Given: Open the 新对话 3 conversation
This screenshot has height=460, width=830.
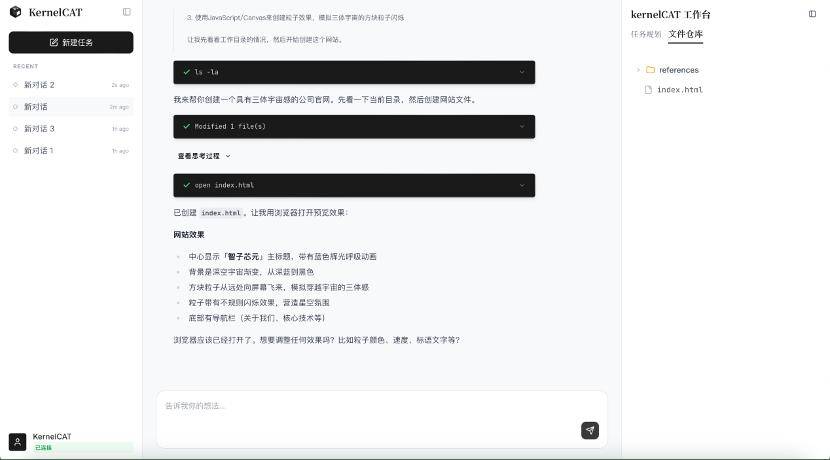Looking at the screenshot, I should pyautogui.click(x=40, y=129).
